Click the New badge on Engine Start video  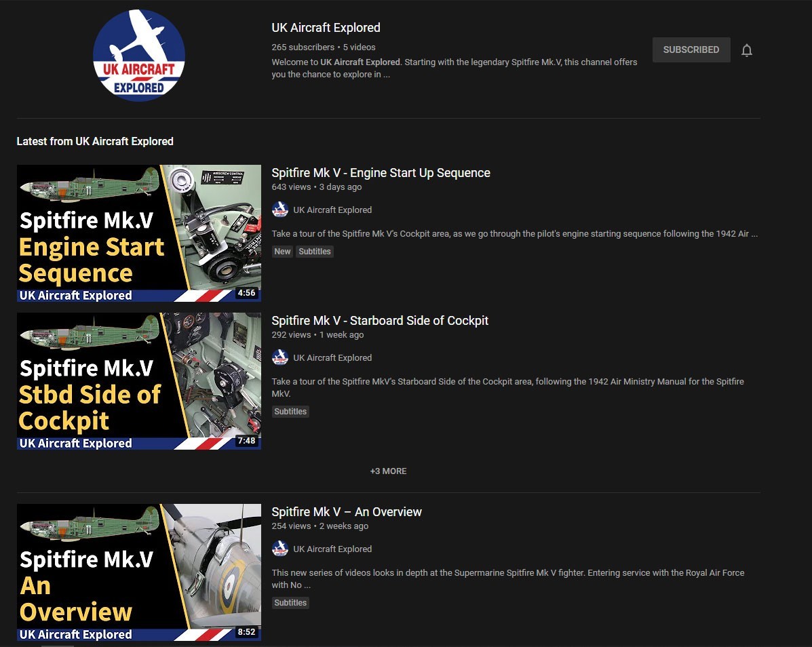[x=282, y=252]
